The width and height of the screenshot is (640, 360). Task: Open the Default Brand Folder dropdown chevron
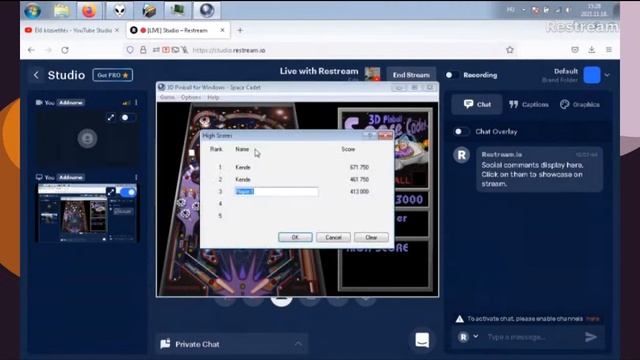tap(607, 75)
